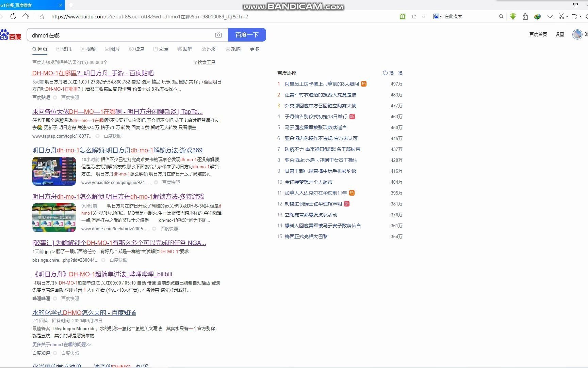Click the share page icon in the address bar
The width and height of the screenshot is (588, 368).
click(x=414, y=16)
